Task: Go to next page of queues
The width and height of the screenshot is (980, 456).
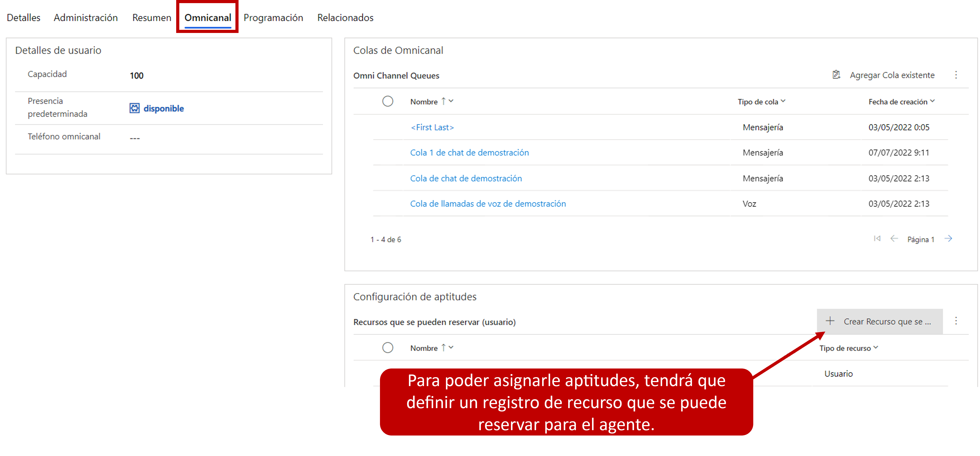Action: coord(948,239)
